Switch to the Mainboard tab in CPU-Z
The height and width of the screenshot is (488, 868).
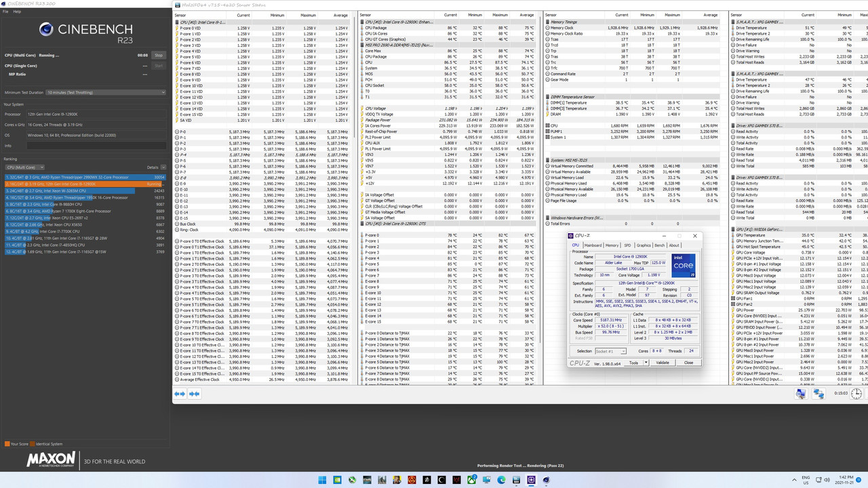coord(593,245)
